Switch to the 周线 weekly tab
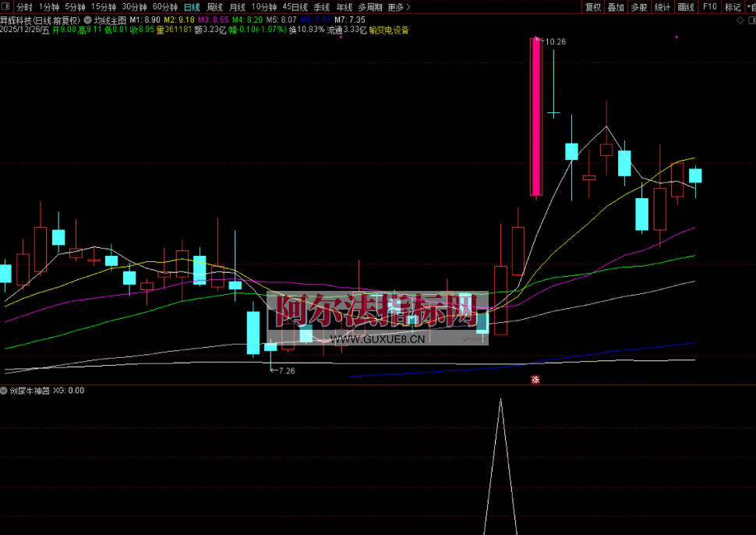Screen dimensions: 756x535 click(x=214, y=7)
